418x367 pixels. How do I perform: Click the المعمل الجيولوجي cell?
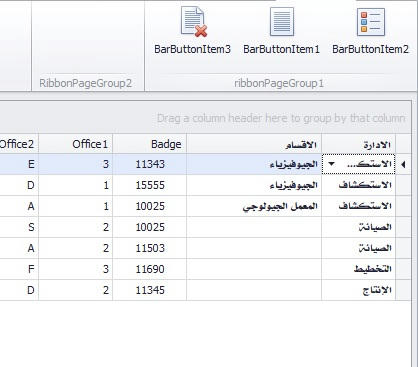point(254,206)
